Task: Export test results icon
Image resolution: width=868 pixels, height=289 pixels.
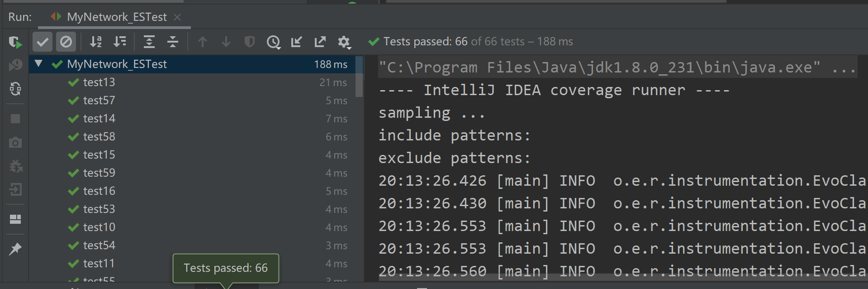Action: [x=320, y=42]
